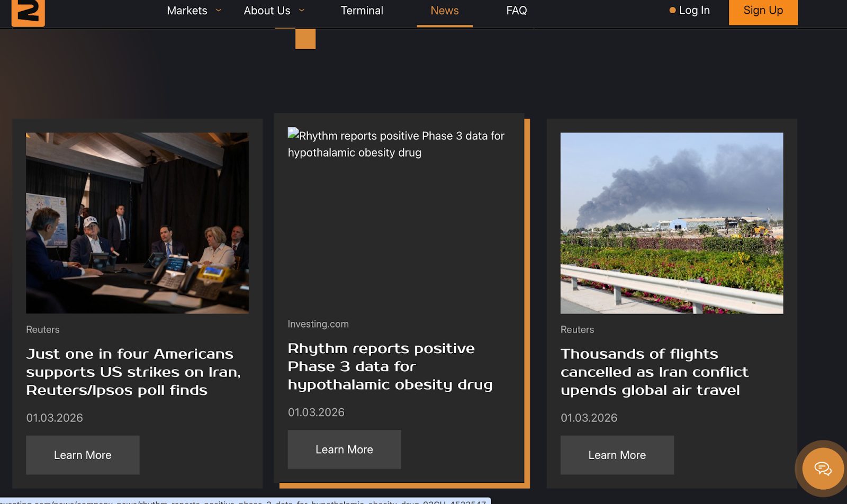The image size is (847, 504).
Task: Learn More about Americans Iran strikes poll
Action: [x=83, y=455]
